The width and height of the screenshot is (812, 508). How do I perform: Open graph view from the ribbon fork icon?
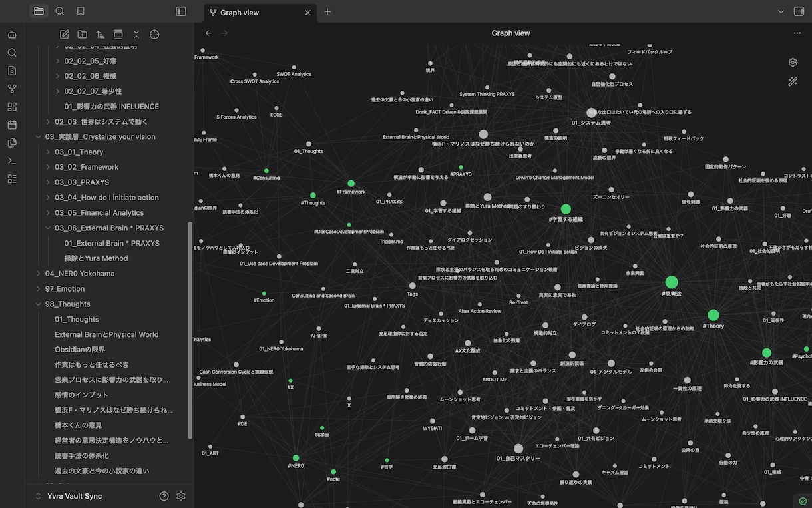pyautogui.click(x=12, y=89)
